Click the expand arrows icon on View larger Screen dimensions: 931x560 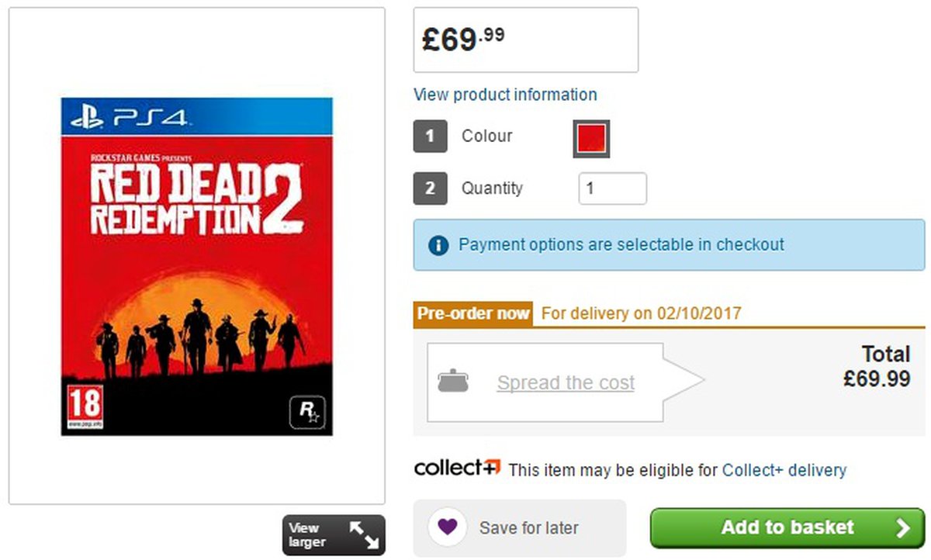363,535
